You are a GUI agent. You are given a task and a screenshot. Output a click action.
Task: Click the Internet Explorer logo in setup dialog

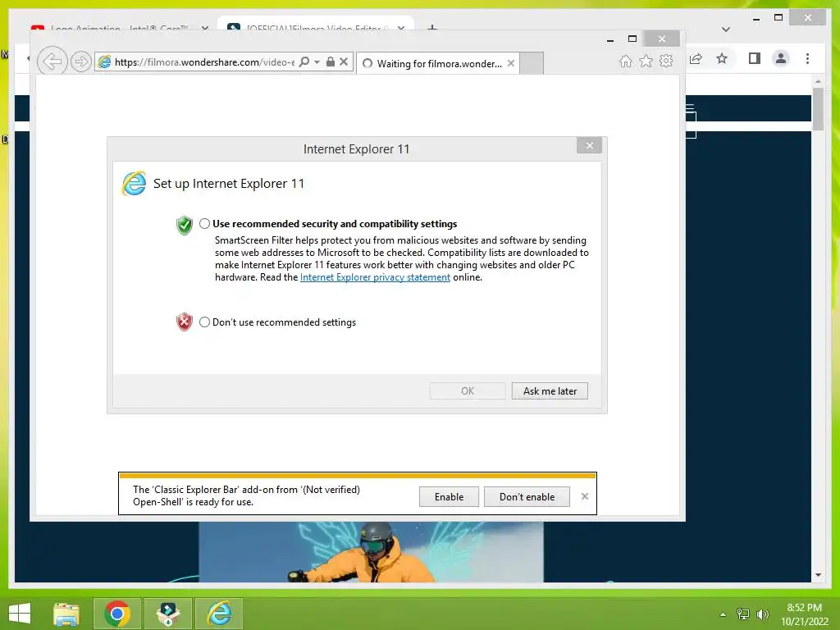134,184
